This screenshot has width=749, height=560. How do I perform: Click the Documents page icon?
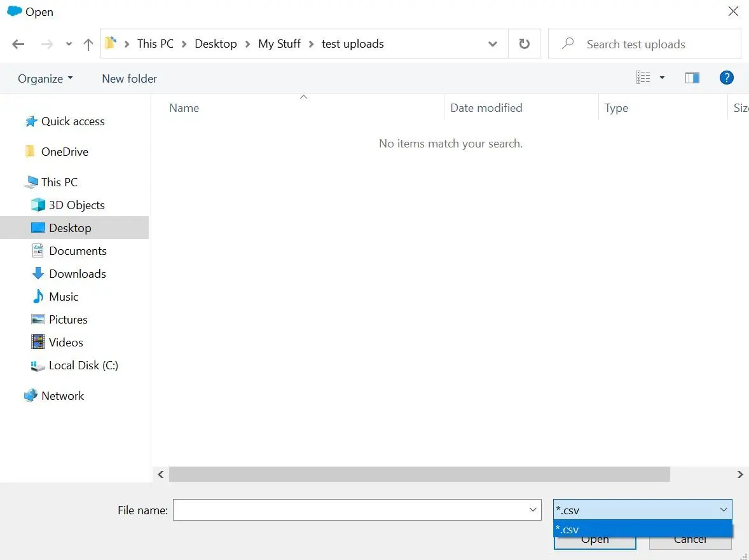pos(38,250)
